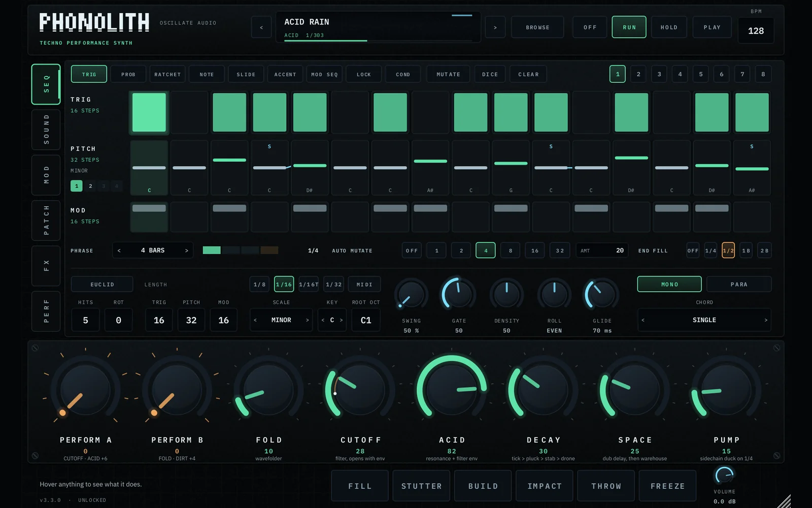
Task: Click the Gate knob
Action: pyautogui.click(x=458, y=294)
